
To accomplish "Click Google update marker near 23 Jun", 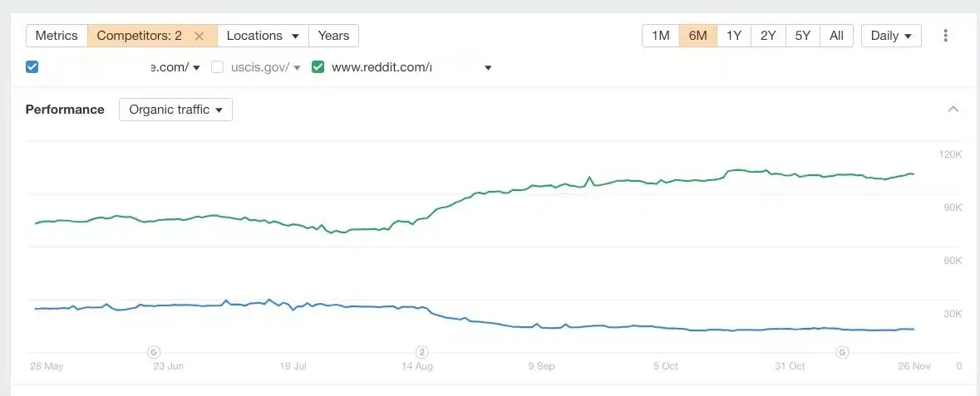I will [x=153, y=352].
